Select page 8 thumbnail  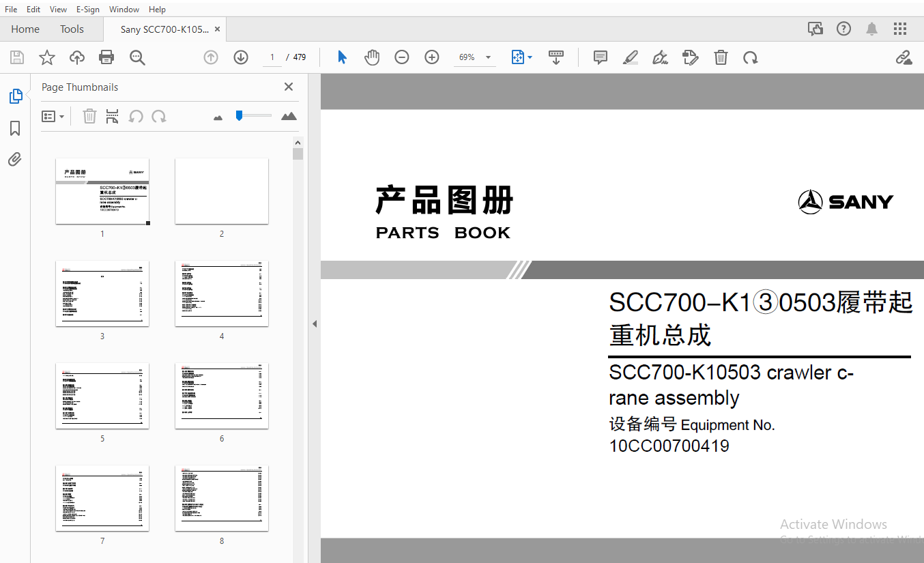click(x=222, y=498)
